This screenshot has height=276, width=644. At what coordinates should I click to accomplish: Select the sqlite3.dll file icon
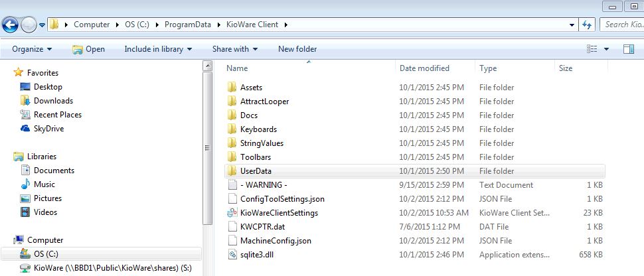pyautogui.click(x=232, y=255)
